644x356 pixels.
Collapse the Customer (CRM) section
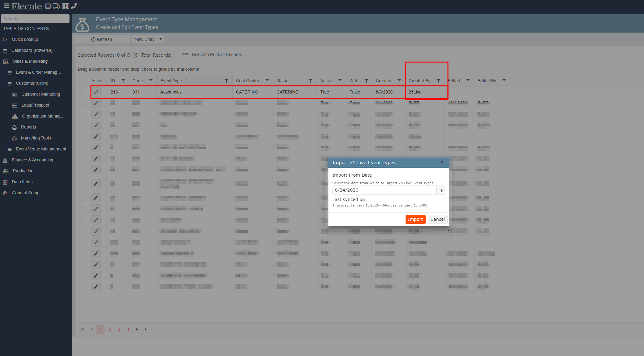click(x=32, y=83)
